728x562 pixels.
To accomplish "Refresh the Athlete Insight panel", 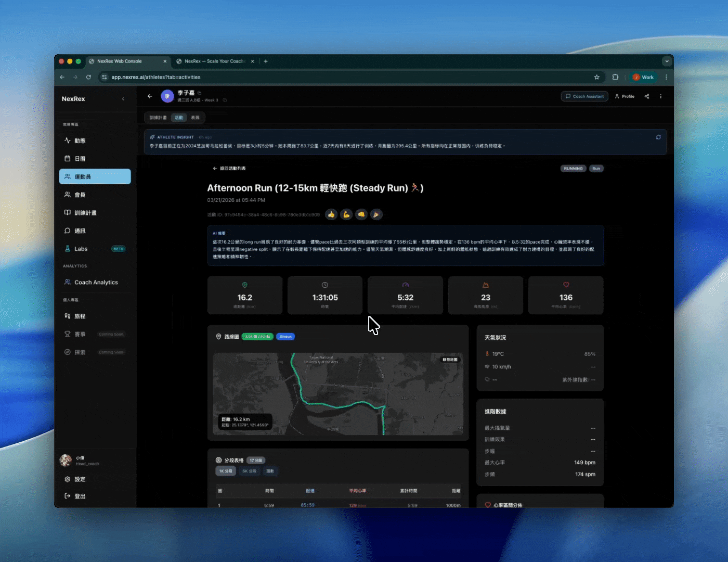I will click(658, 137).
